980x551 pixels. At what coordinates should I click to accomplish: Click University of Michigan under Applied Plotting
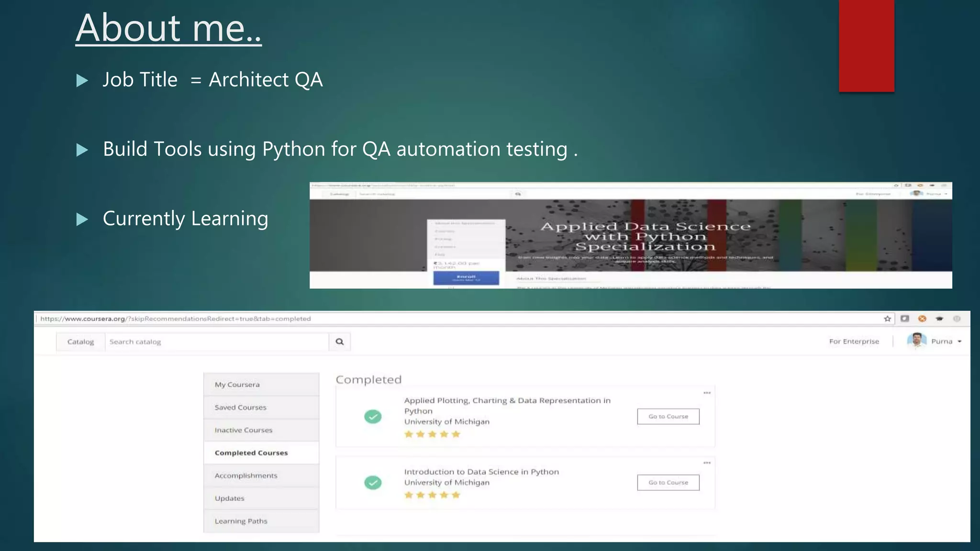pyautogui.click(x=447, y=421)
